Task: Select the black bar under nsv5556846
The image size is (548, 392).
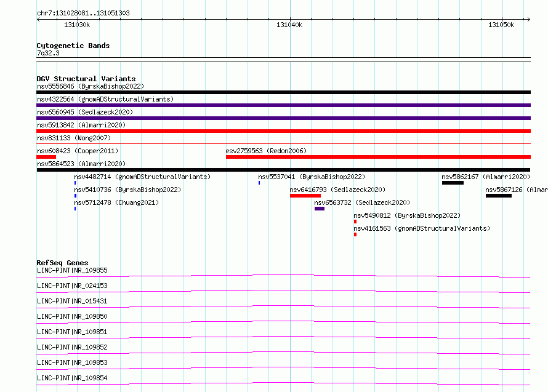Action: (283, 92)
